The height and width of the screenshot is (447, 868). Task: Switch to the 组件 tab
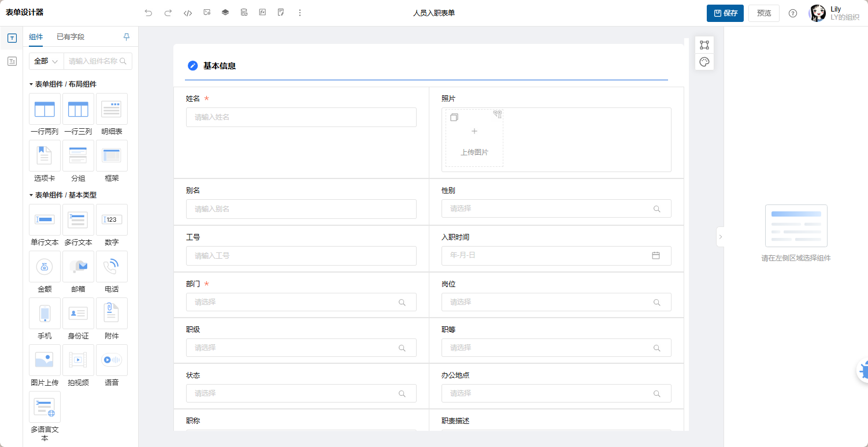point(36,37)
